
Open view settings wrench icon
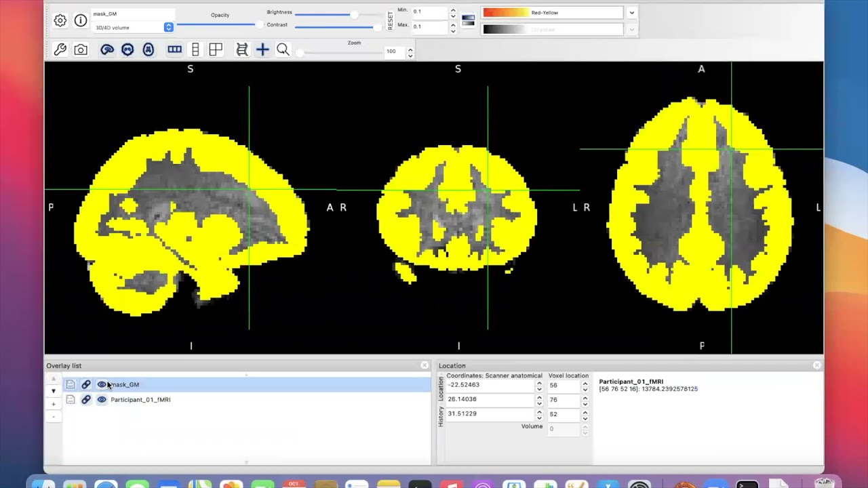(x=60, y=49)
